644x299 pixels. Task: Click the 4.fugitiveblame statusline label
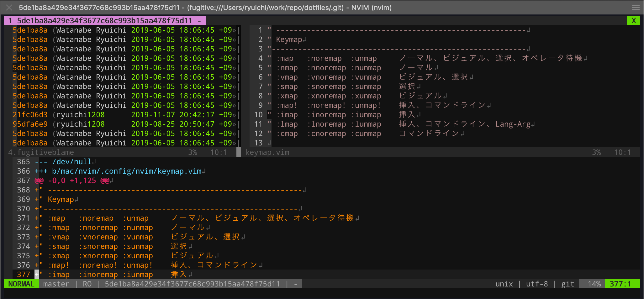pyautogui.click(x=41, y=152)
